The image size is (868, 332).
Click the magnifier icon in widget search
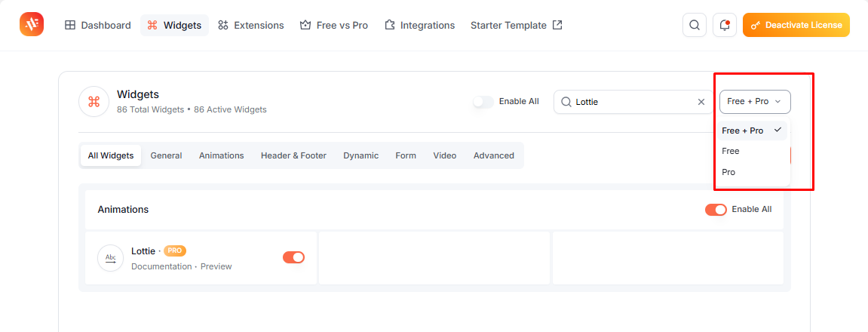(x=566, y=102)
